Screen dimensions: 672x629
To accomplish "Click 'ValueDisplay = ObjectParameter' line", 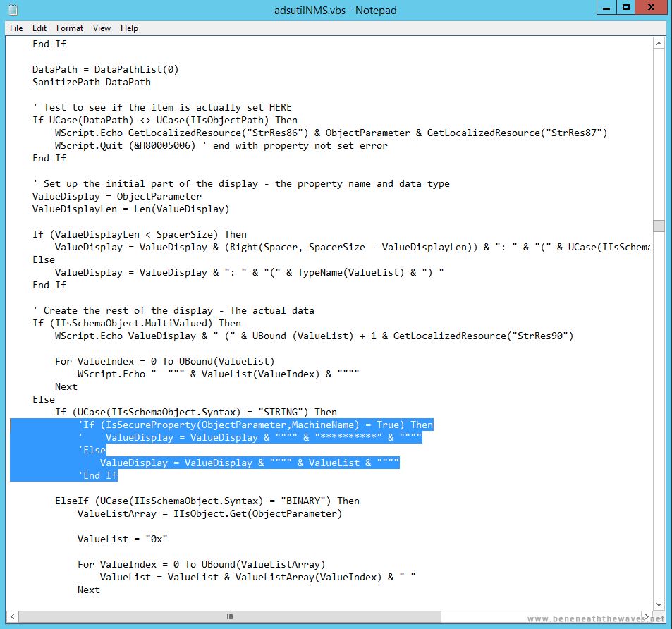I will (117, 196).
